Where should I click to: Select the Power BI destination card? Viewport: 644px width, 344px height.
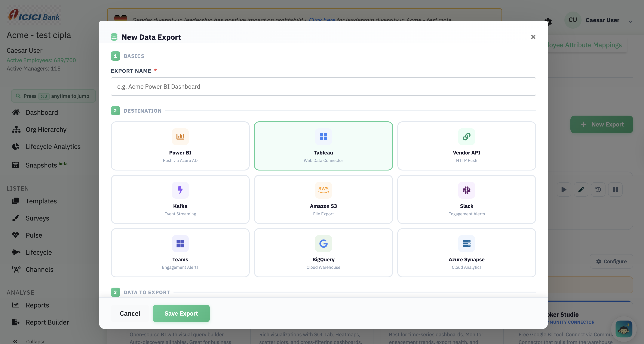[180, 146]
